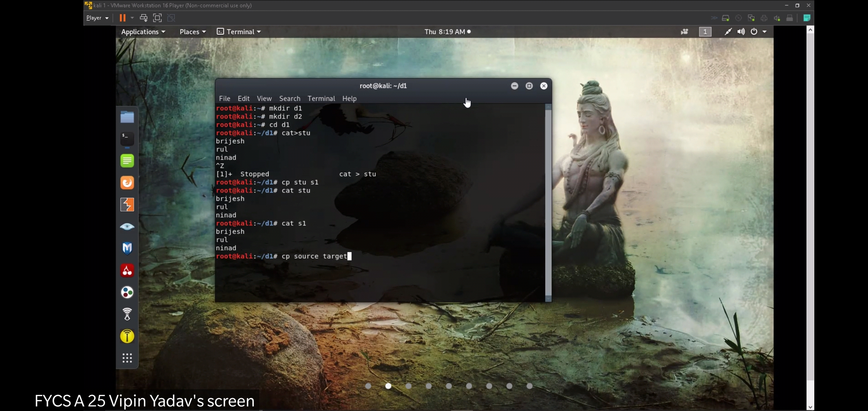Launch the Cherrytree red dock icon
Screen dimensions: 868x411
pos(127,271)
